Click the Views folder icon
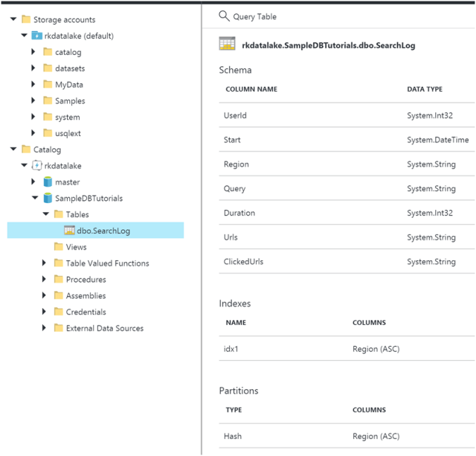 pos(59,246)
